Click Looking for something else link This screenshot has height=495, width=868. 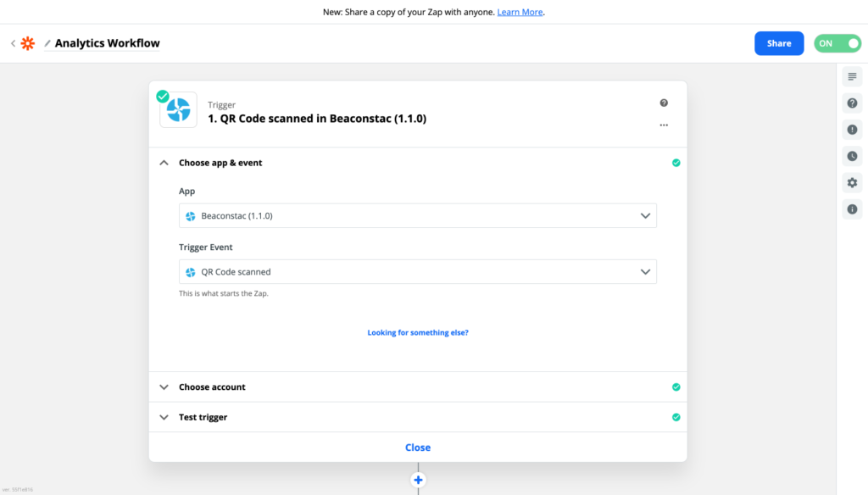pyautogui.click(x=418, y=333)
